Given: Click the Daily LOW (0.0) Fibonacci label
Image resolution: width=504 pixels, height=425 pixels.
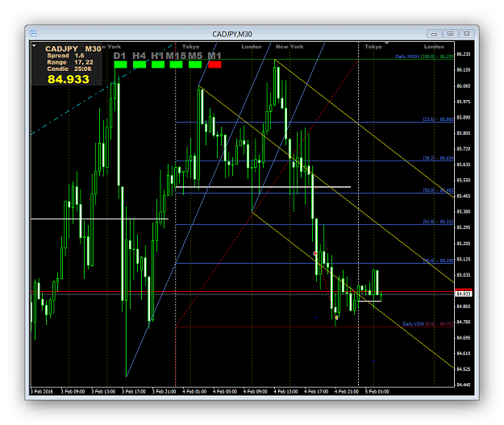Looking at the screenshot, I should coord(428,324).
